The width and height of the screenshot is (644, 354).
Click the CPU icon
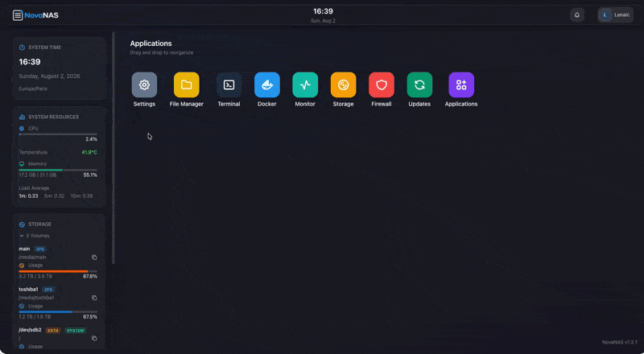(22, 129)
